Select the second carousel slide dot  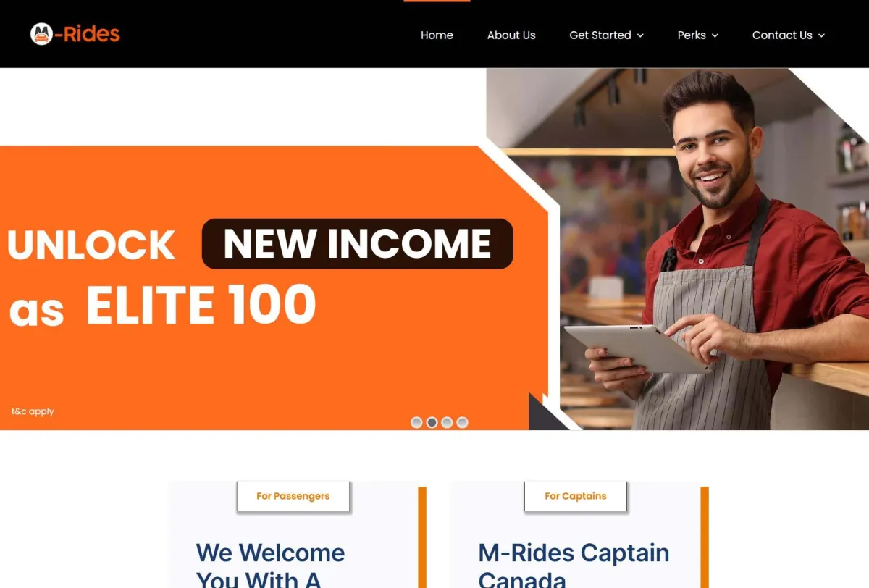point(432,422)
